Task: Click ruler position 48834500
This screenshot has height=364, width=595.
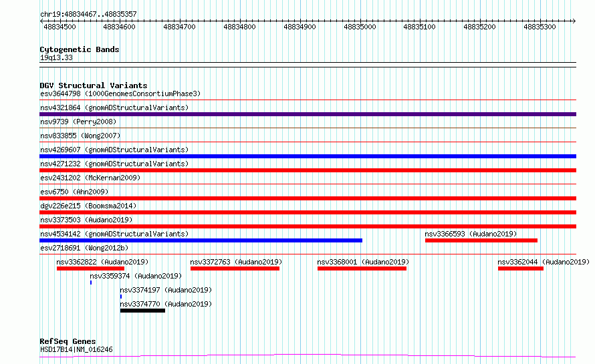Action: click(59, 27)
